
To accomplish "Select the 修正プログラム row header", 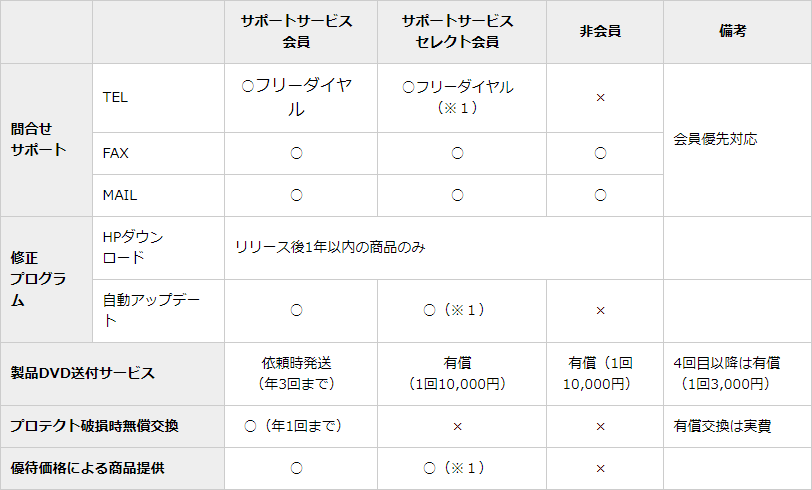I will coord(38,279).
